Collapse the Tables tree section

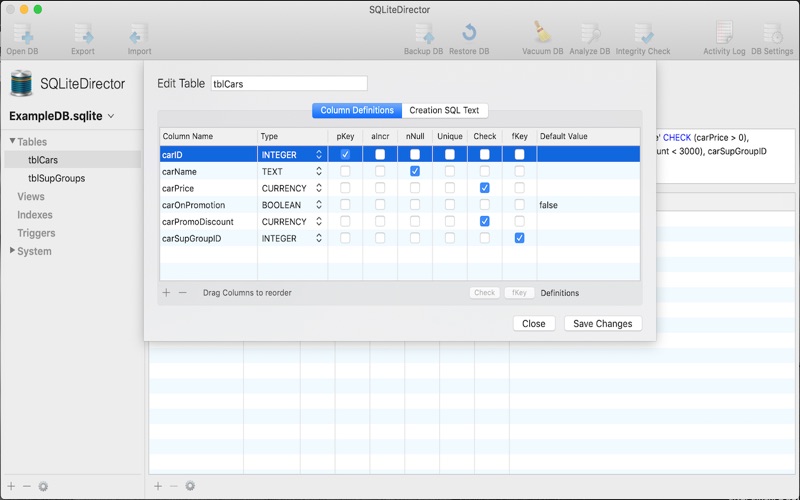pyautogui.click(x=12, y=141)
